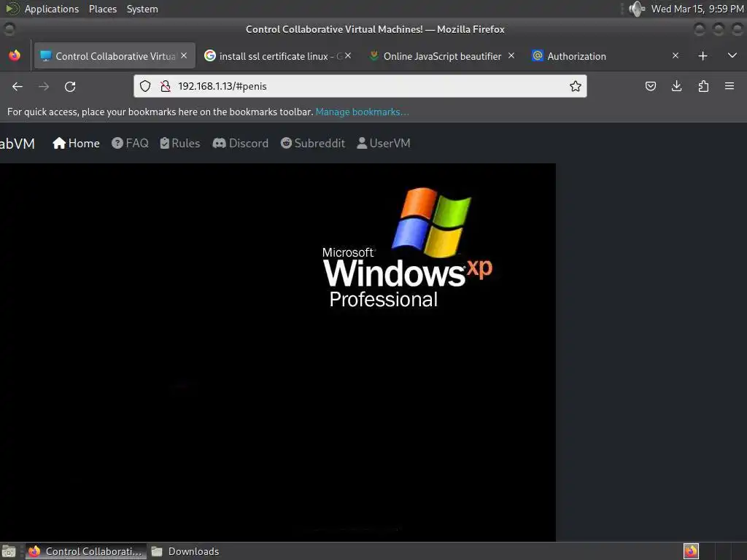The height and width of the screenshot is (560, 747).
Task: Select the Control Collaborati... taskbar window button
Action: click(x=86, y=551)
